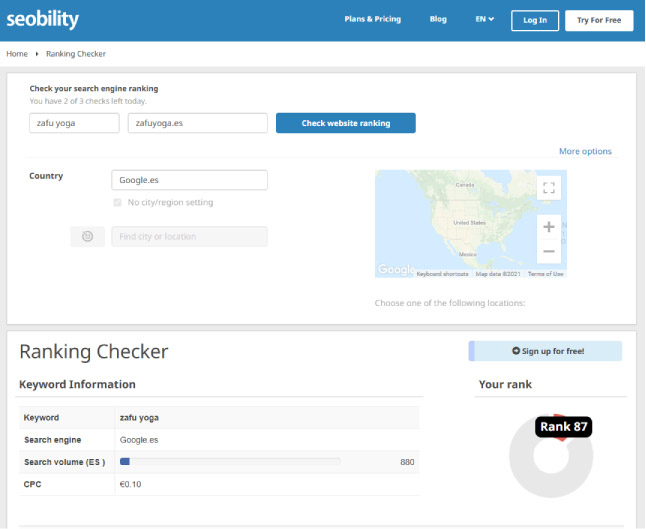Viewport: 646px width, 529px height.
Task: Click the Your rank heading
Action: (x=505, y=384)
